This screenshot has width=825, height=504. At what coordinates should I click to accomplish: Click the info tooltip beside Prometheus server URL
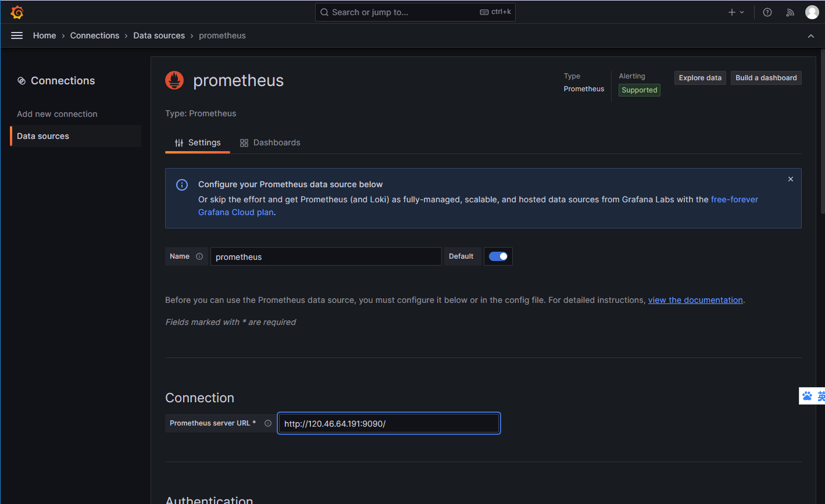tap(267, 423)
